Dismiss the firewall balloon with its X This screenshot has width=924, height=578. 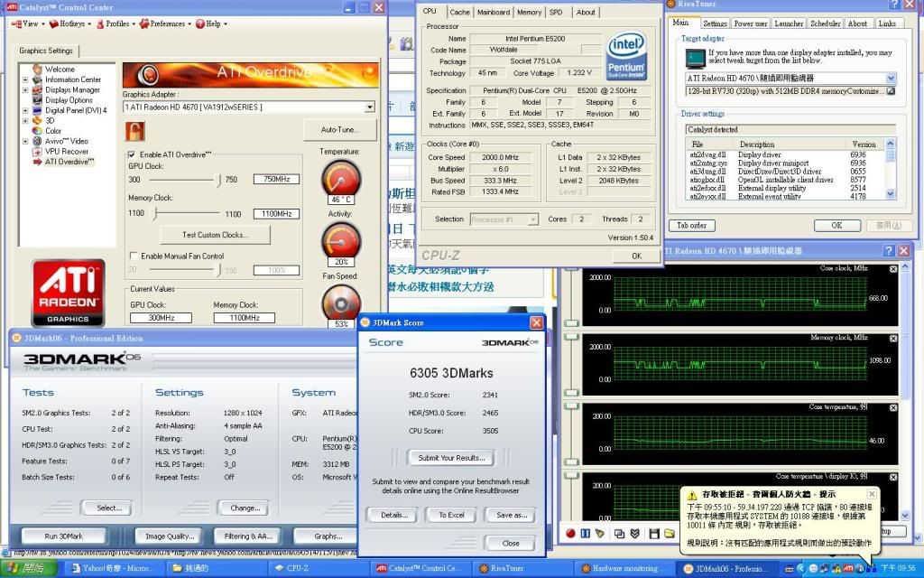point(872,494)
